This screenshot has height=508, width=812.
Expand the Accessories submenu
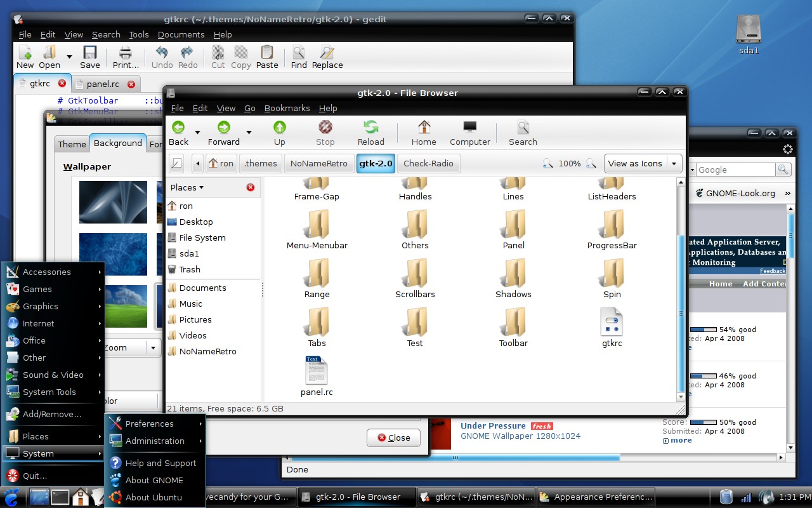point(53,272)
